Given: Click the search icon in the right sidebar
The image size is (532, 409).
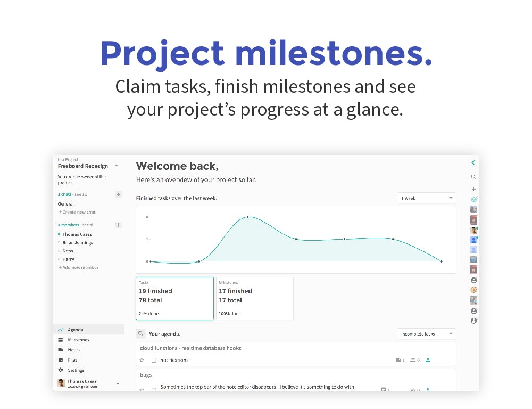Looking at the screenshot, I should click(x=473, y=177).
